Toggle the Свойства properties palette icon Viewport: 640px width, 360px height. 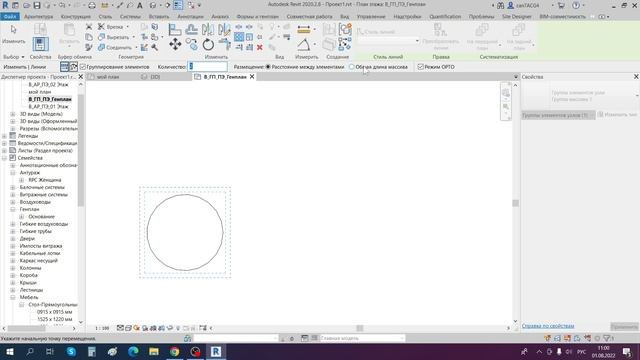pyautogui.click(x=40, y=44)
